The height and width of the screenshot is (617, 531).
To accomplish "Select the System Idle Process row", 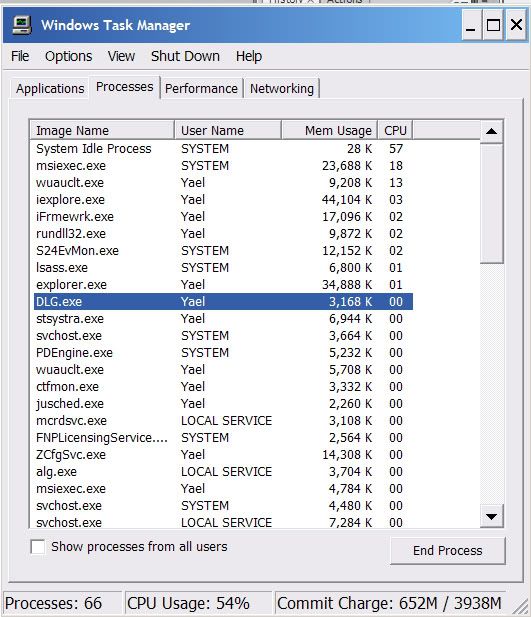I will pos(223,149).
